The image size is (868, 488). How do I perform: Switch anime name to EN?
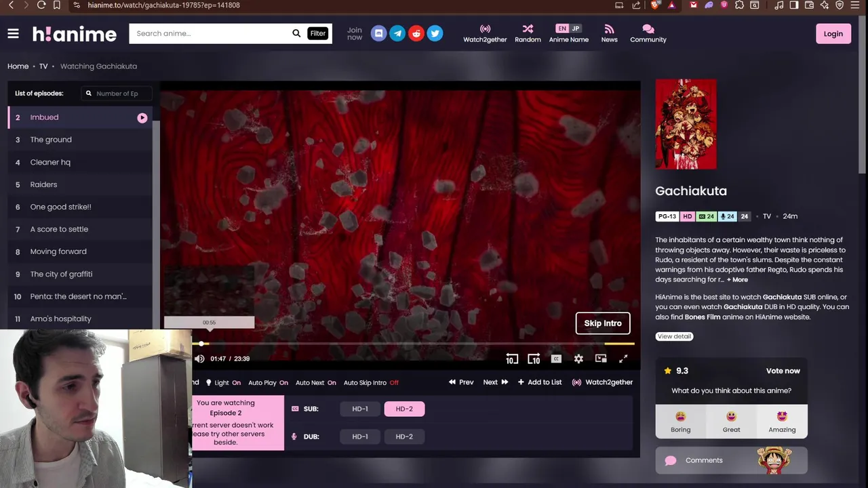[x=561, y=28]
